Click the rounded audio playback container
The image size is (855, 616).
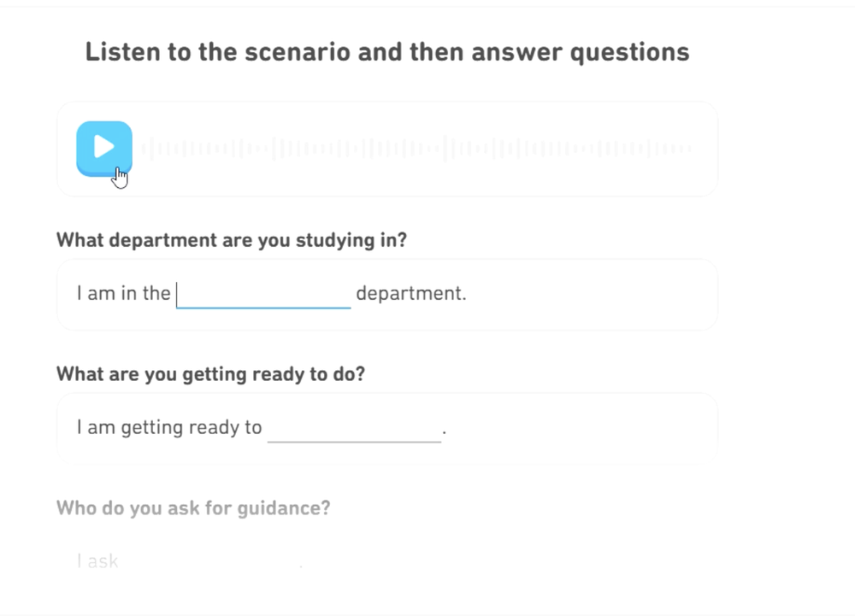pos(386,148)
